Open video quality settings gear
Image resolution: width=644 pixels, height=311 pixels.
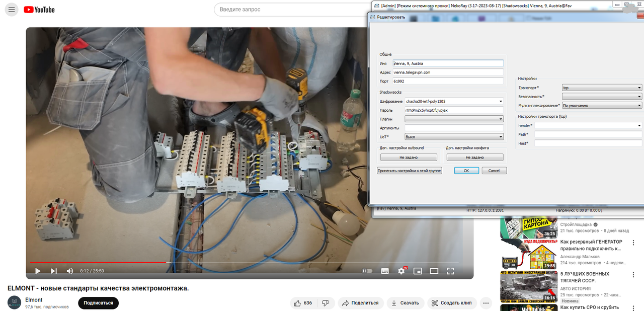point(401,271)
